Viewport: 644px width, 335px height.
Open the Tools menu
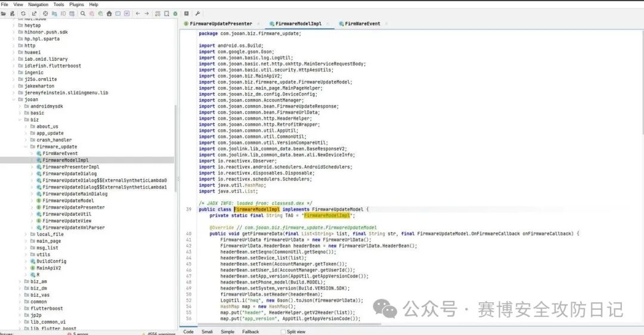[58, 5]
